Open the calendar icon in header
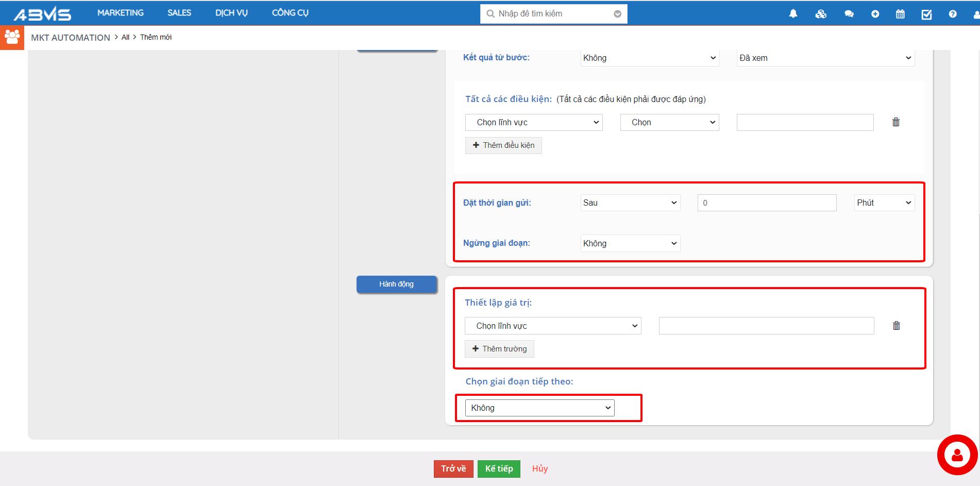The image size is (980, 486). 900,14
